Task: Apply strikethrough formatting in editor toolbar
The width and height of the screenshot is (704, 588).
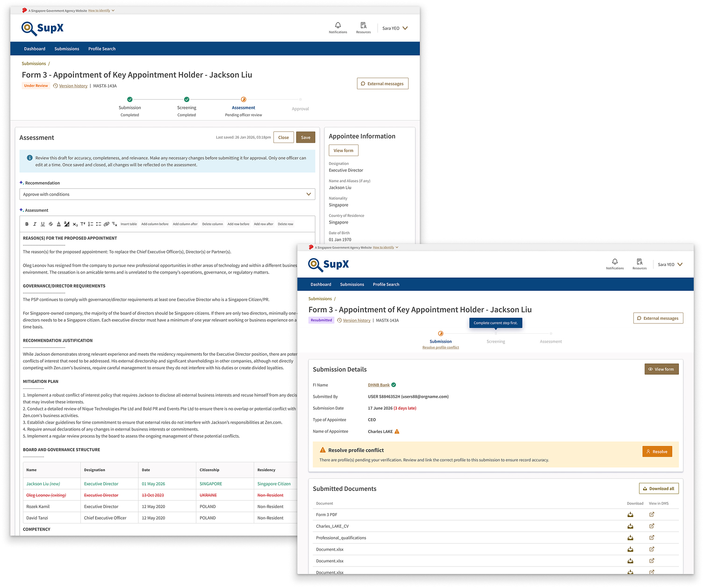Action: (x=50, y=224)
